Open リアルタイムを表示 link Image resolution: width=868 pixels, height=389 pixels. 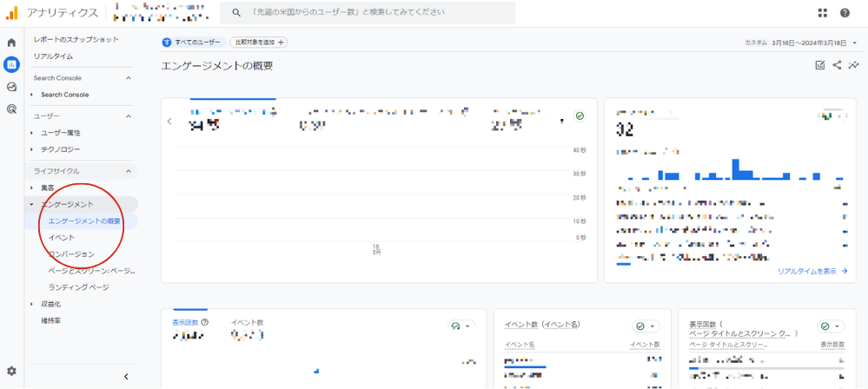812,271
